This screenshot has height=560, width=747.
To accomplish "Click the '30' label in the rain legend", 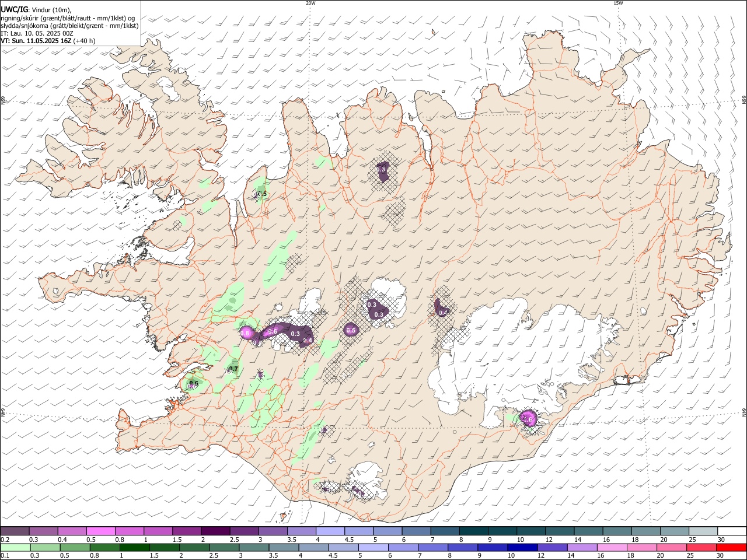I will tap(721, 556).
